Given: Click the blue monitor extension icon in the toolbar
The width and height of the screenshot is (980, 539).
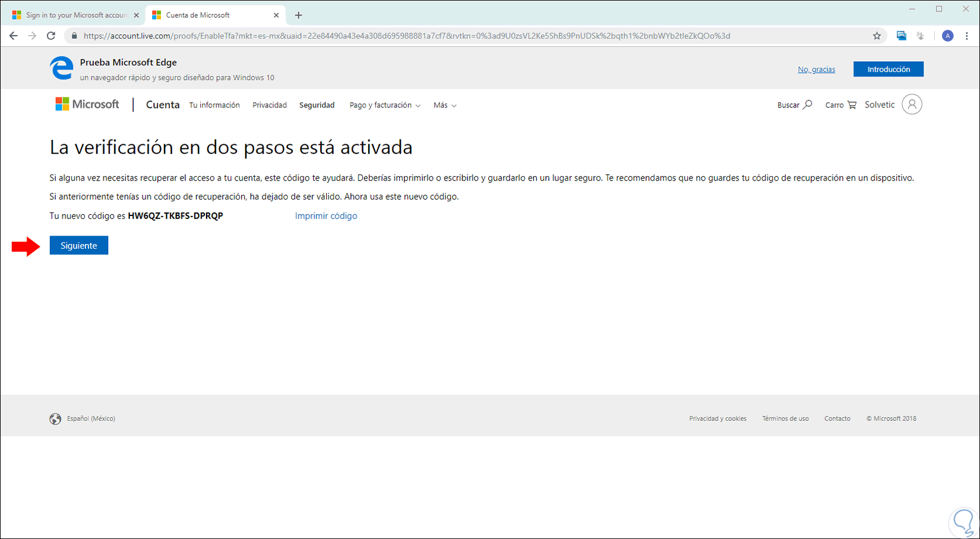Looking at the screenshot, I should 901,36.
